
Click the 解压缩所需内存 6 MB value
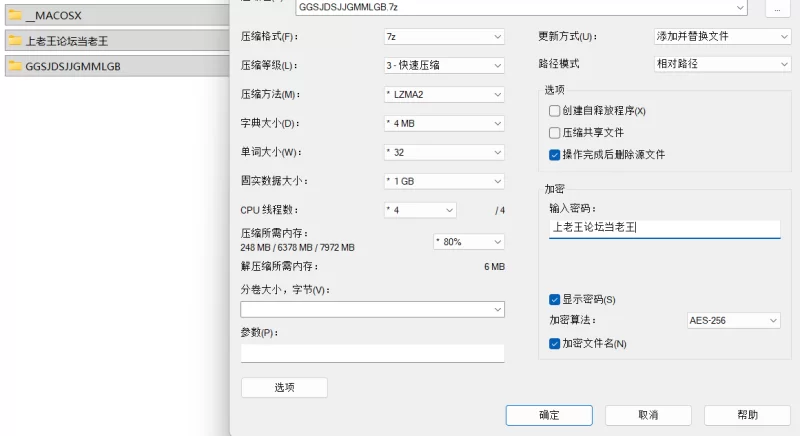494,267
